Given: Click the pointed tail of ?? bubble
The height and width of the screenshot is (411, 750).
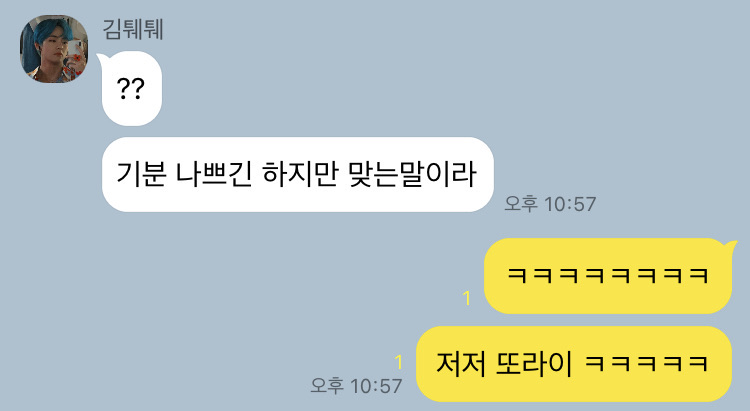Looking at the screenshot, I should (101, 59).
